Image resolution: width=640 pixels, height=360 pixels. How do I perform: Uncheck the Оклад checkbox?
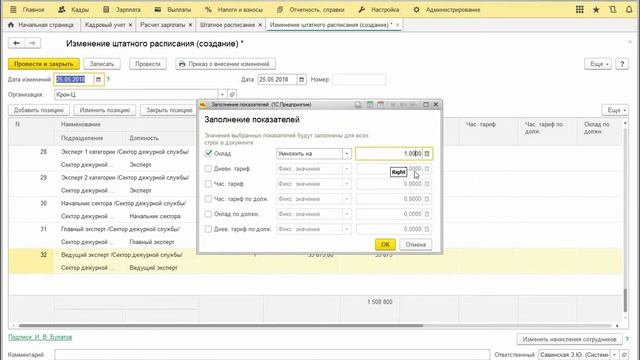pos(208,153)
